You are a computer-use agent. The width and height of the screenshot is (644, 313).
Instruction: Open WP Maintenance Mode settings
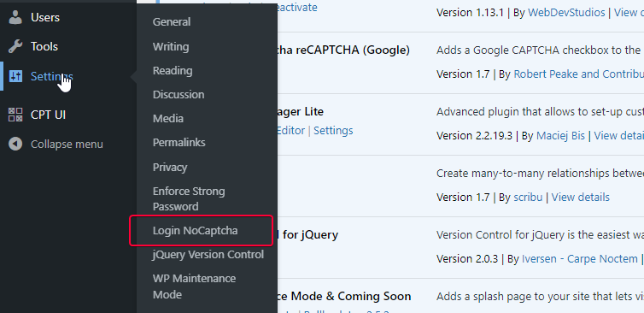coord(194,286)
